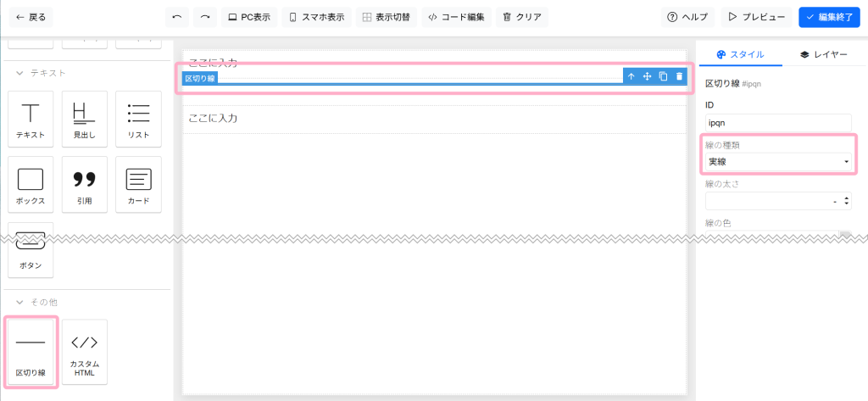Click the redo arrow icon

tap(204, 17)
